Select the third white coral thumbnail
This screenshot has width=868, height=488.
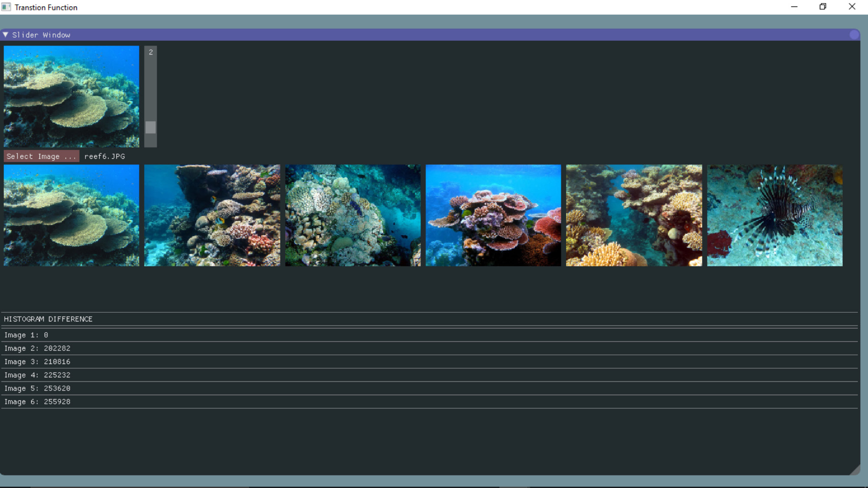coord(353,215)
